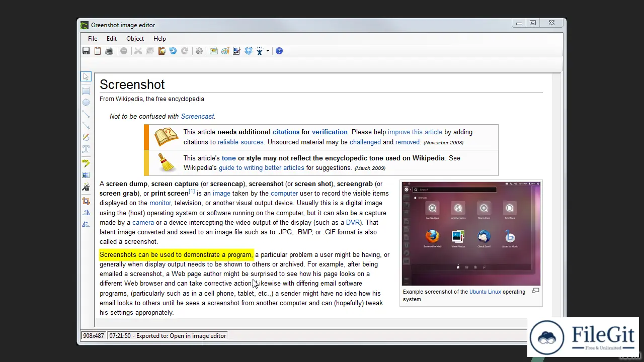Click the blue Help question mark button
This screenshot has width=644, height=362.
279,51
